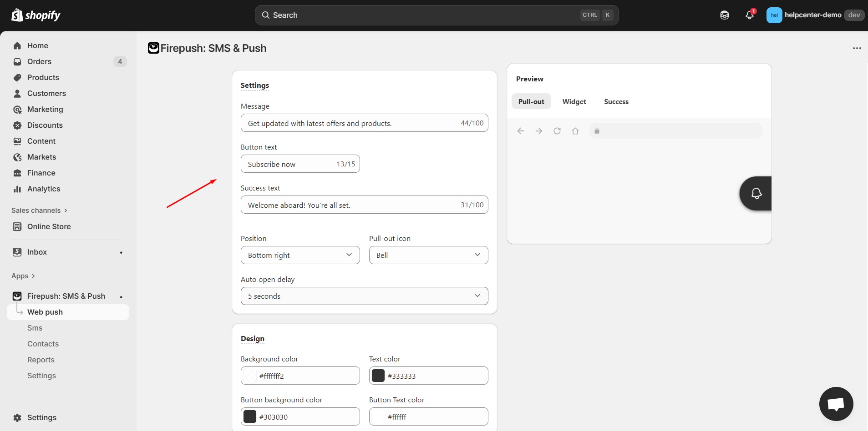The width and height of the screenshot is (868, 431).
Task: Click the three-dot more actions menu
Action: [857, 48]
